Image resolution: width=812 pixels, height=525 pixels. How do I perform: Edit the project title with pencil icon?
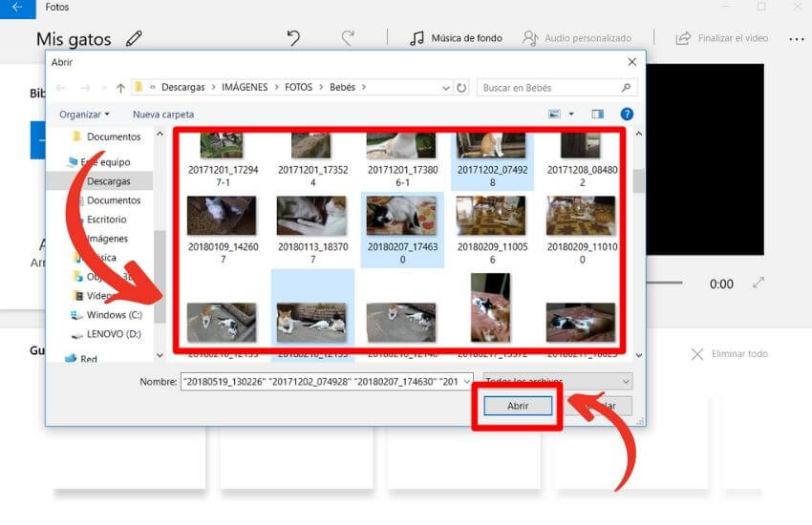click(134, 39)
